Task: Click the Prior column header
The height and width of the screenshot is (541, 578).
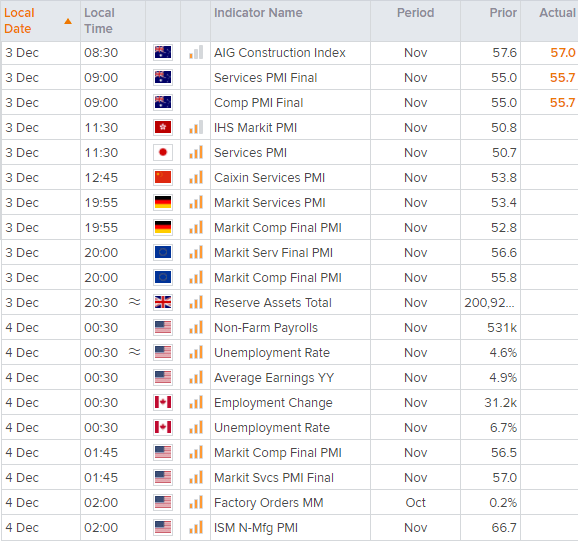Action: (503, 13)
